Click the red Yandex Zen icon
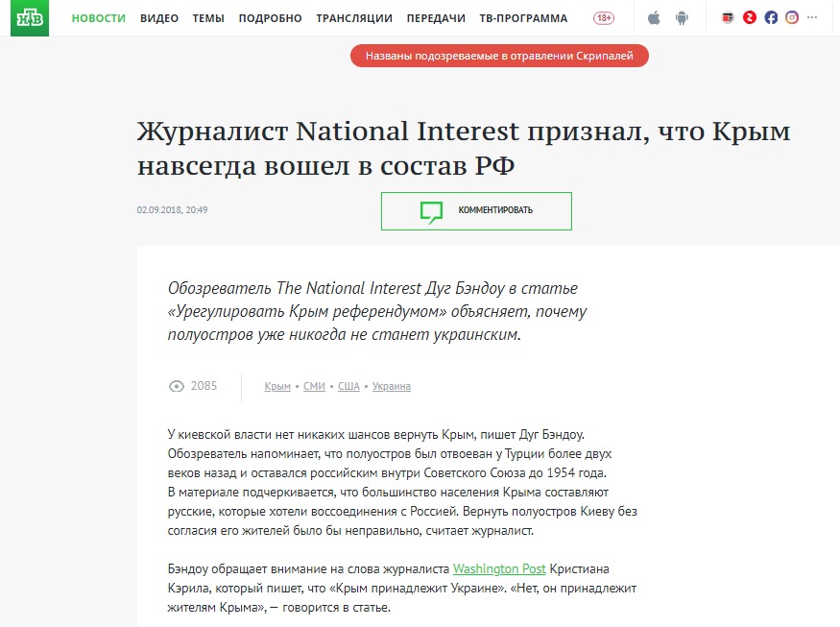Screen dimensions: 840x627 pyautogui.click(x=750, y=17)
